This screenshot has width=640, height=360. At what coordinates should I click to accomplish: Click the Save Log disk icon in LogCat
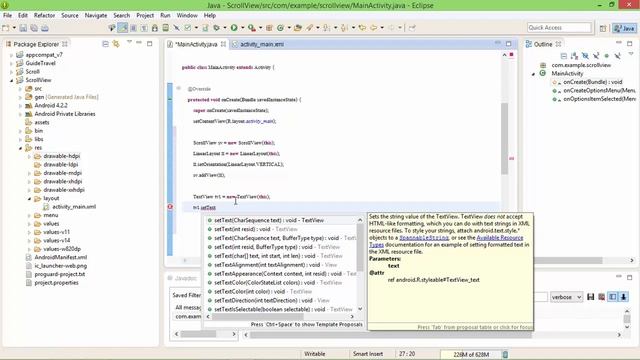coord(591,297)
